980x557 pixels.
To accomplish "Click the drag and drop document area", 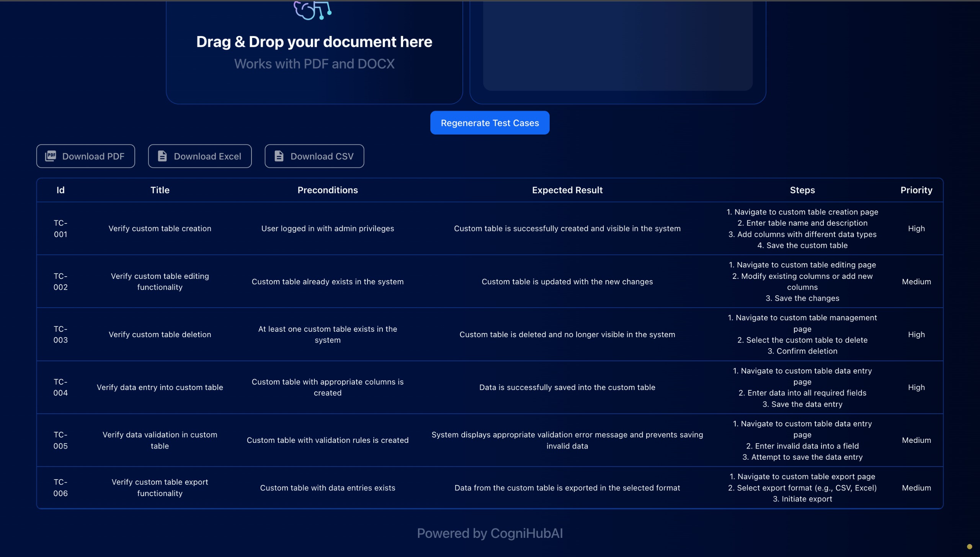I will click(x=314, y=52).
